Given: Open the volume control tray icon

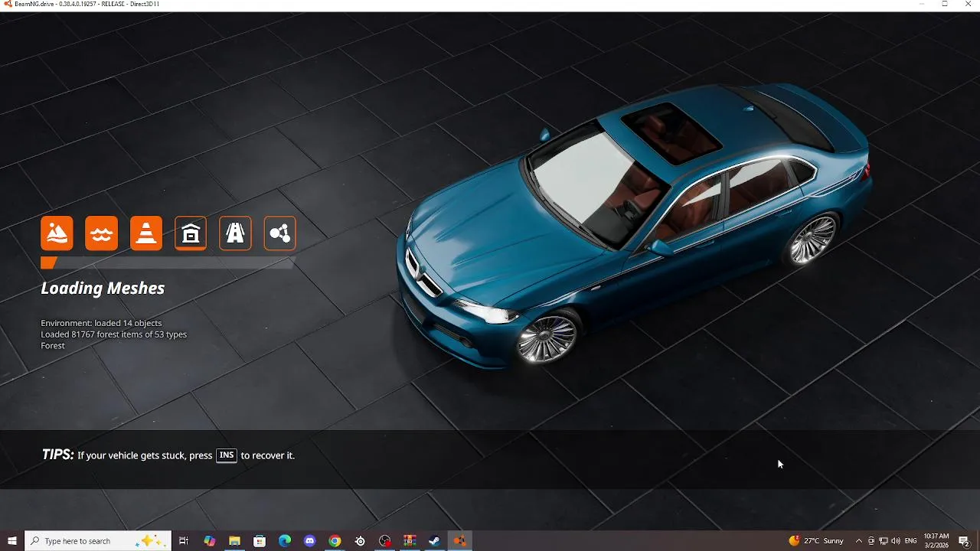Looking at the screenshot, I should point(896,541).
